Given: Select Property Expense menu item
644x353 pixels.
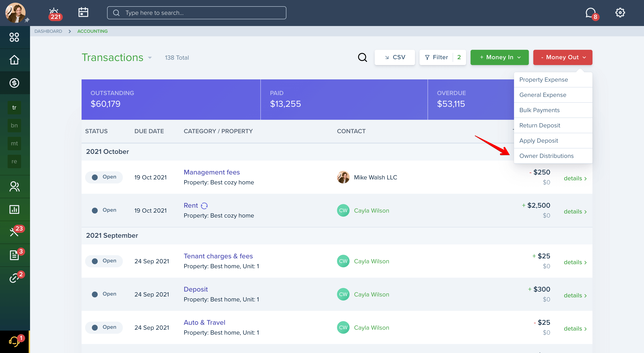Looking at the screenshot, I should click(553, 80).
